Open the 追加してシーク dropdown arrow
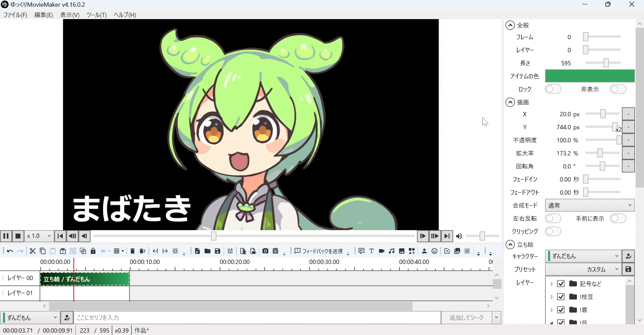This screenshot has height=335, width=644. pos(496,318)
